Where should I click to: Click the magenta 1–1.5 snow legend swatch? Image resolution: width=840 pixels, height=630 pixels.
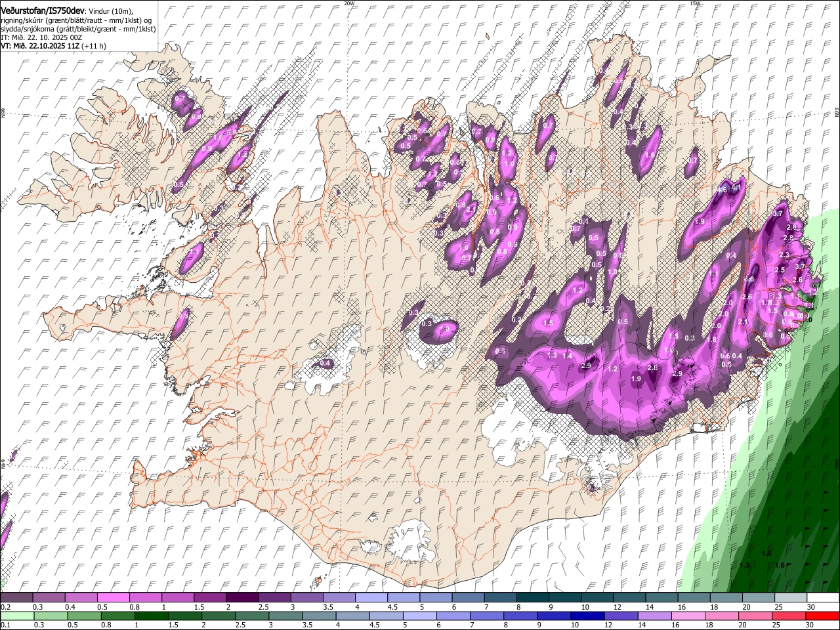click(x=177, y=597)
